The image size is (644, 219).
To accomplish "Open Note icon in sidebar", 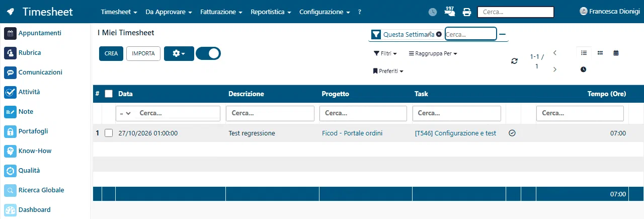I will (x=11, y=112).
